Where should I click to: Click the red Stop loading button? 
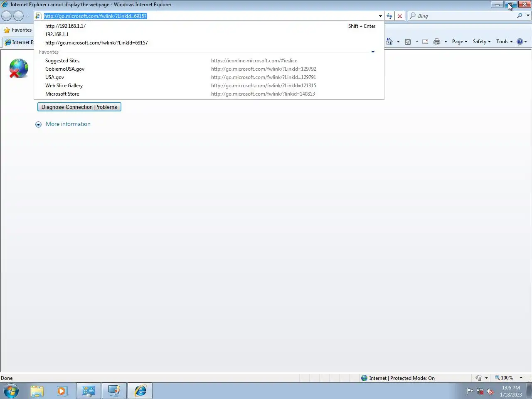pos(400,16)
